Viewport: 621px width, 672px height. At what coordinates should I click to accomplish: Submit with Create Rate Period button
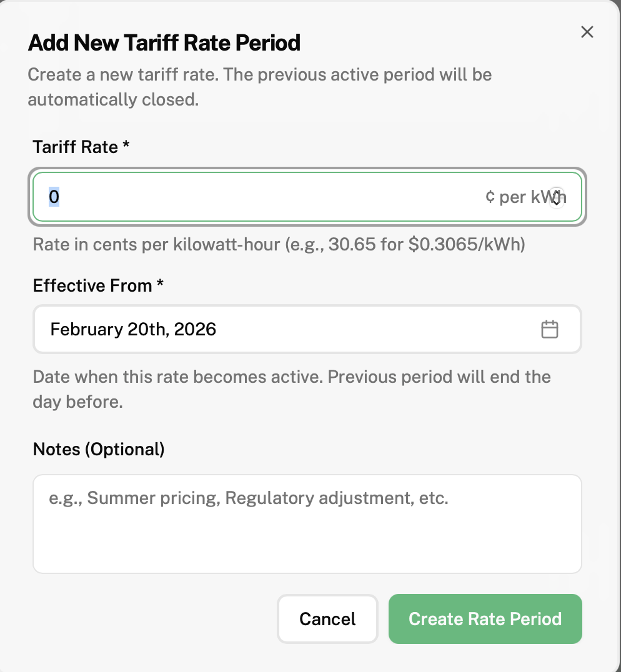[x=485, y=619]
